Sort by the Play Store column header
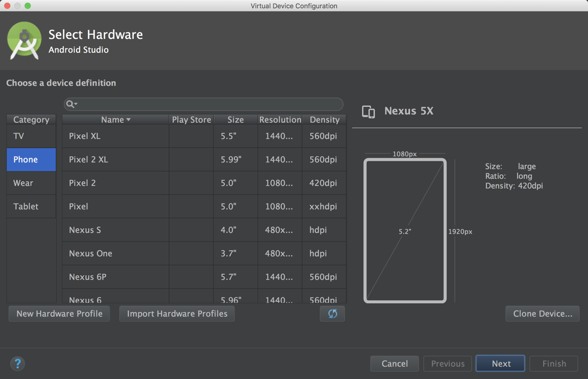This screenshot has height=379, width=588. (x=191, y=120)
